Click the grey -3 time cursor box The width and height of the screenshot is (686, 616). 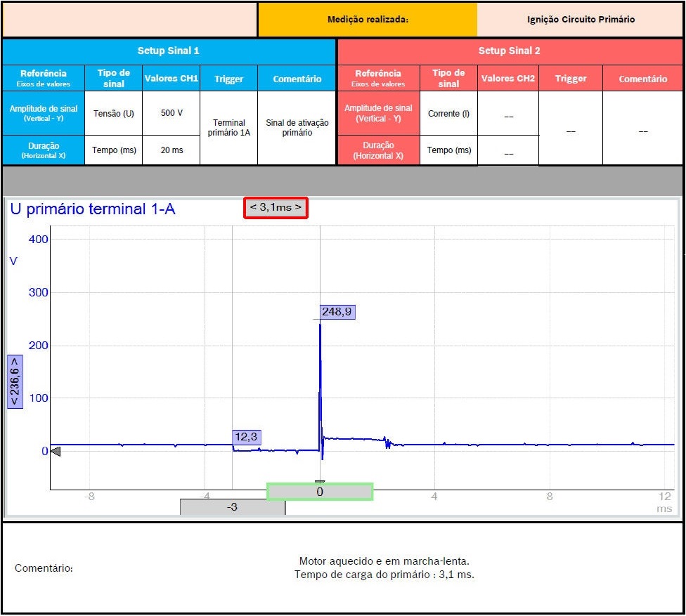232,507
